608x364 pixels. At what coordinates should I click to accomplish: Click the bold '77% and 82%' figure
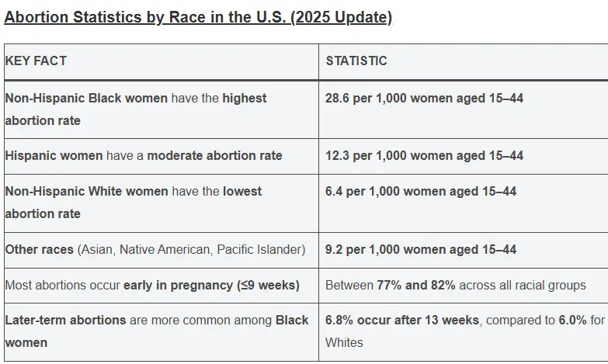coord(414,285)
